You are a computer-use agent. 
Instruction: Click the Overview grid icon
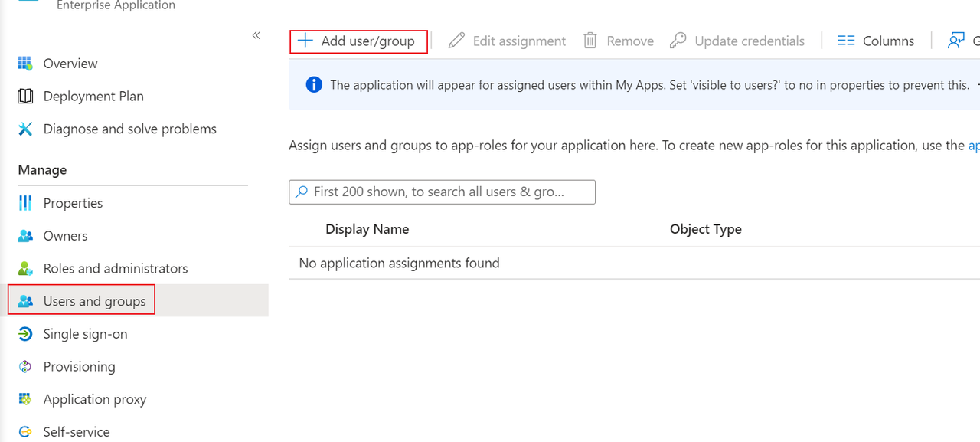25,64
